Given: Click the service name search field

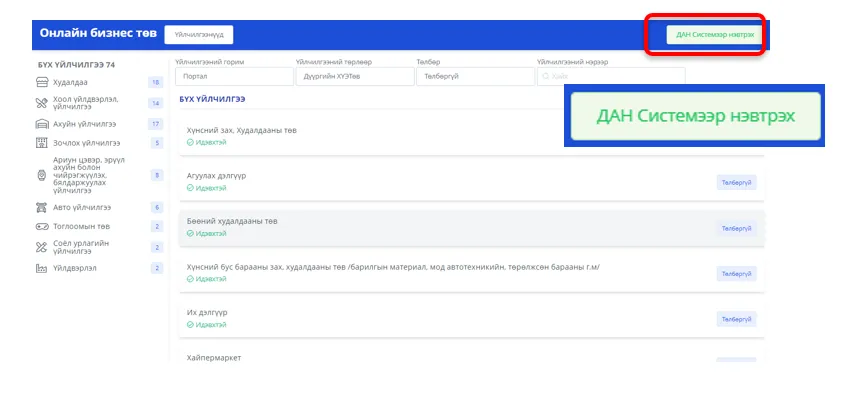Looking at the screenshot, I should [611, 77].
